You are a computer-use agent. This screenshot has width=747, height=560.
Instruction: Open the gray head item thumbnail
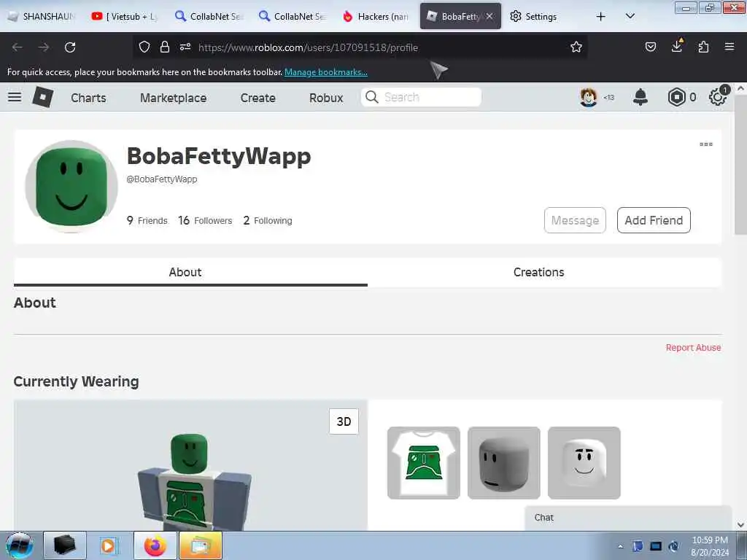pyautogui.click(x=503, y=463)
